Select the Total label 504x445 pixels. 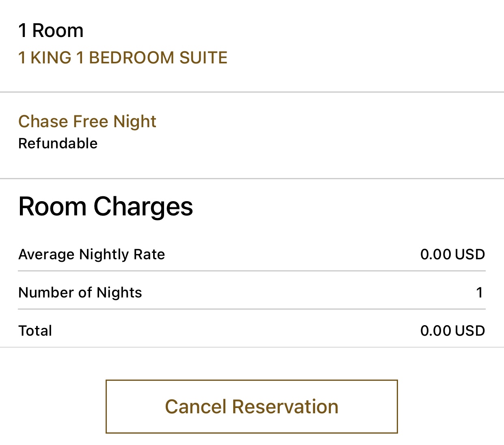pos(35,331)
